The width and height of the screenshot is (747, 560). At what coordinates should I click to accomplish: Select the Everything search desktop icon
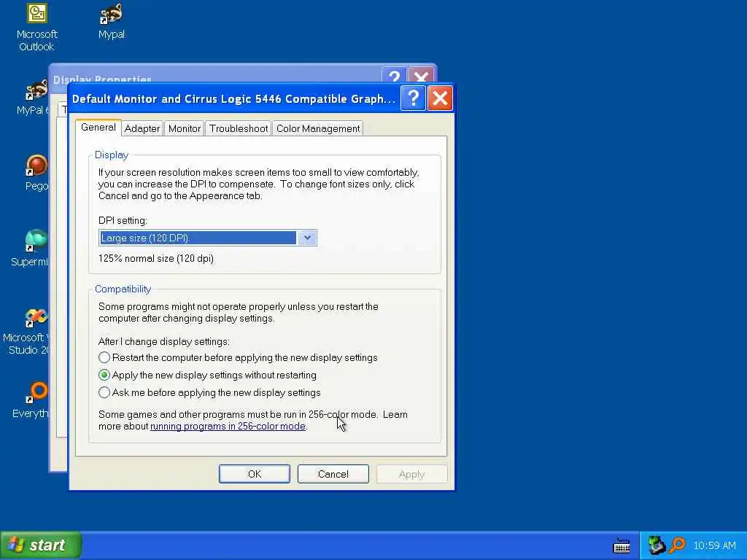coord(31,400)
